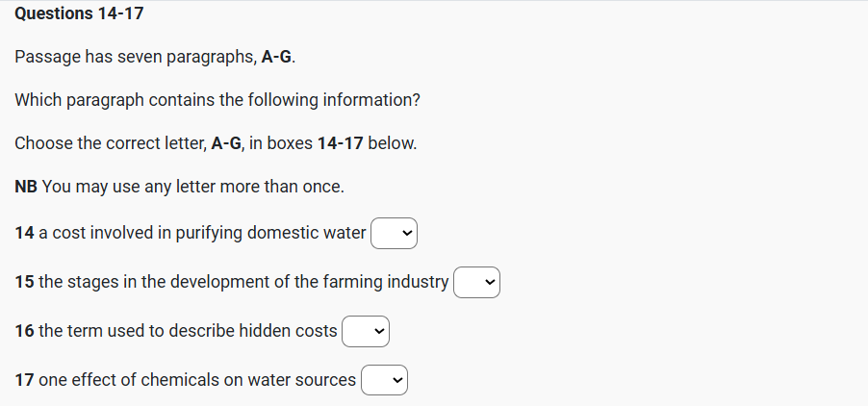Click the question number 15
This screenshot has width=868, height=406.
click(25, 282)
